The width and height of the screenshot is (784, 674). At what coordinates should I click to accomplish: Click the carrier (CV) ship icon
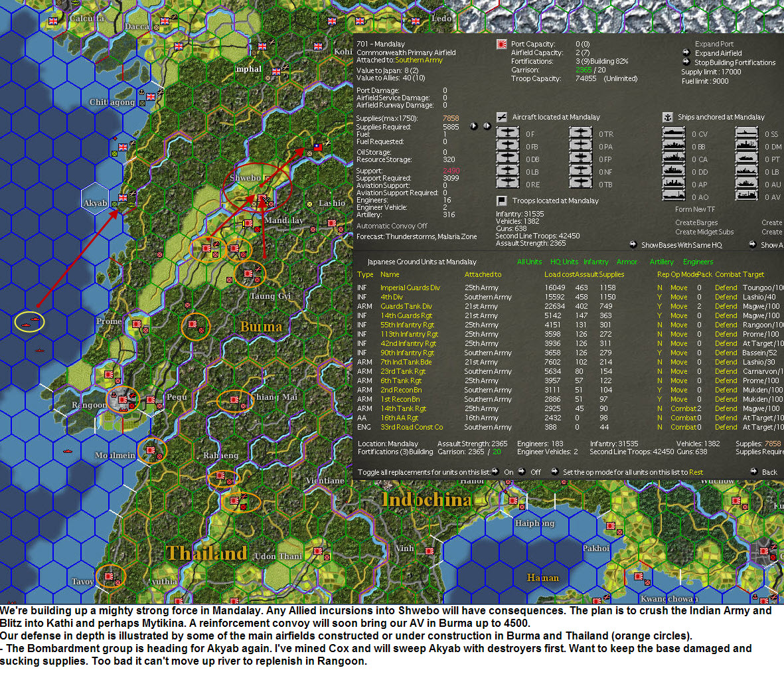click(x=674, y=133)
